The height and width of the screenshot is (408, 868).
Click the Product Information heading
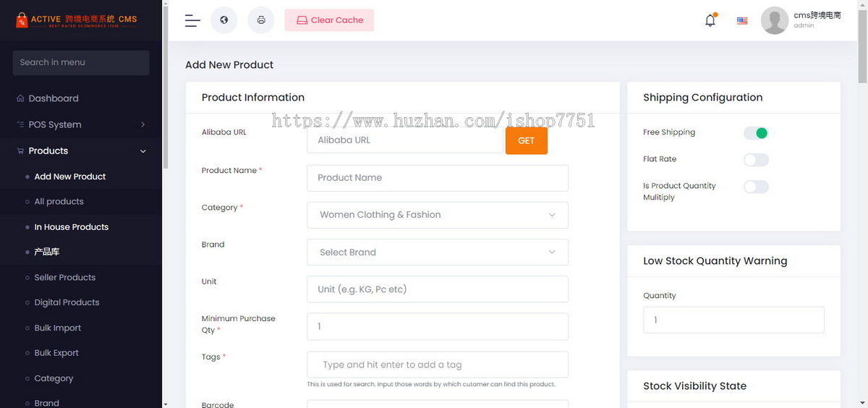click(x=253, y=98)
